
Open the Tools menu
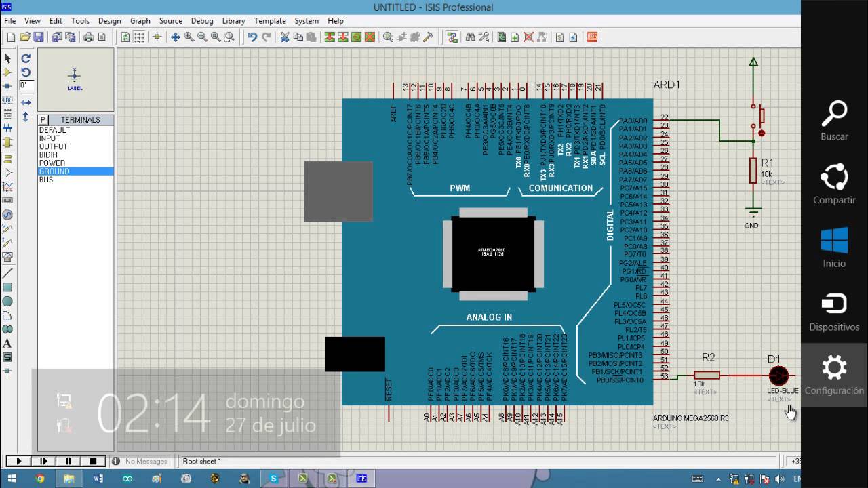tap(80, 21)
